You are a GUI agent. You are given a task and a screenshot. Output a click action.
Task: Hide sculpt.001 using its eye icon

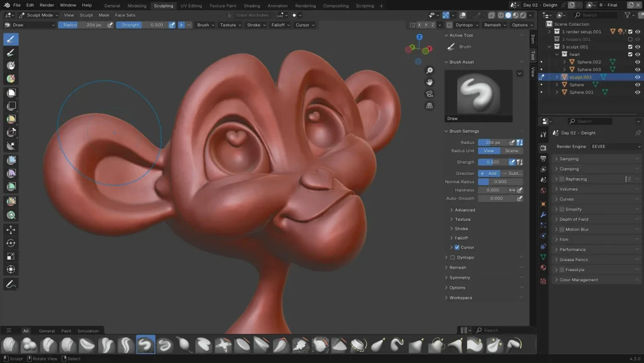click(638, 77)
